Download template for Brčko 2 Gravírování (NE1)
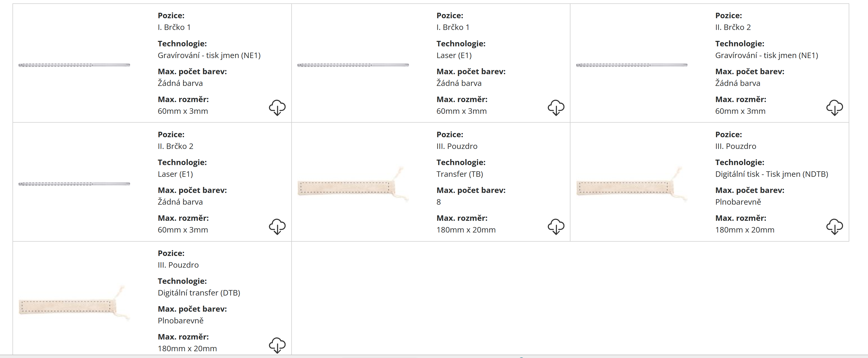 point(834,108)
